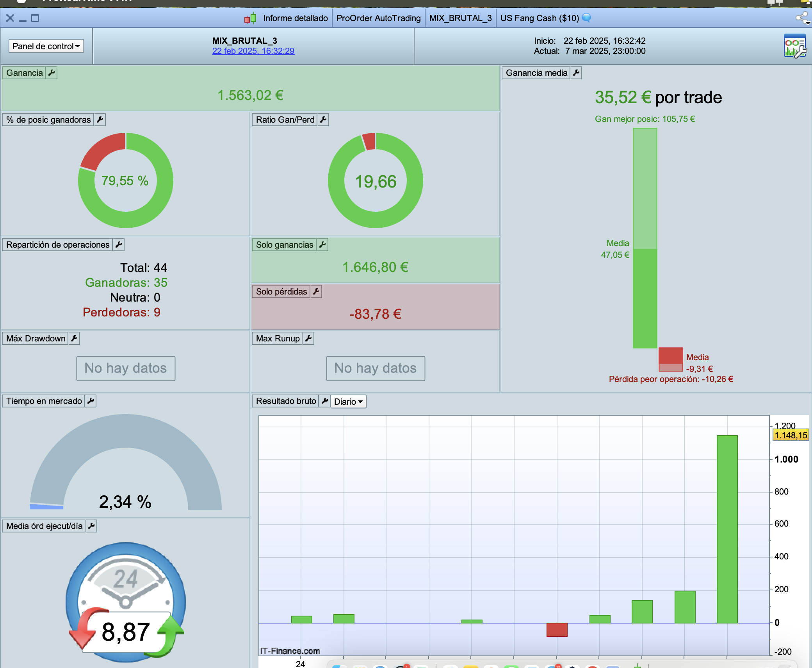Select the US Fang Cash ($10) tab
The height and width of the screenshot is (668, 812).
coord(540,18)
